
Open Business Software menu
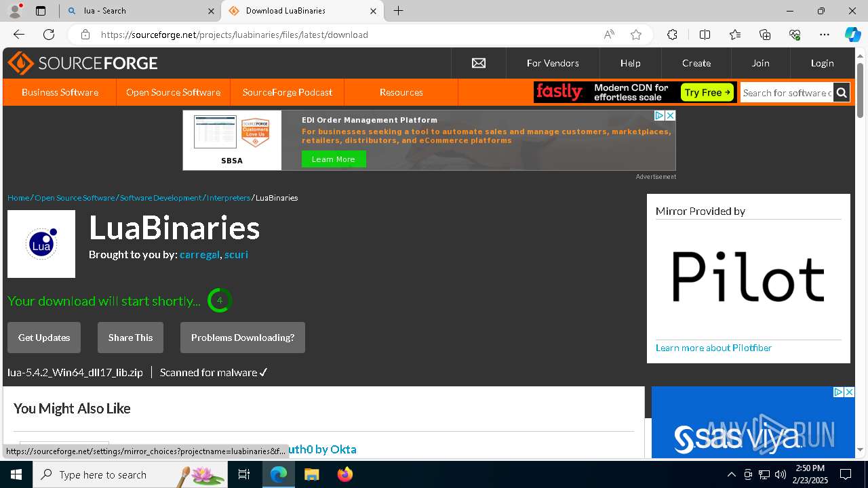60,92
